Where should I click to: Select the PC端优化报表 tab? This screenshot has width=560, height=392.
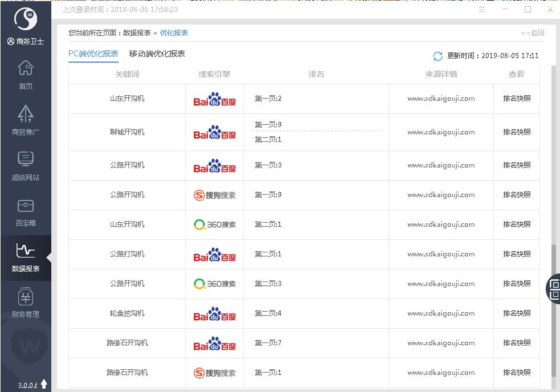click(x=94, y=54)
